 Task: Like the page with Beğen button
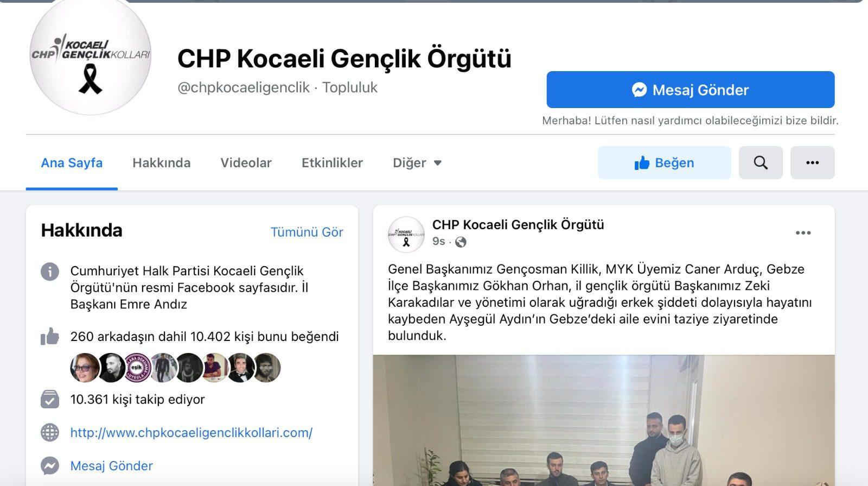664,162
